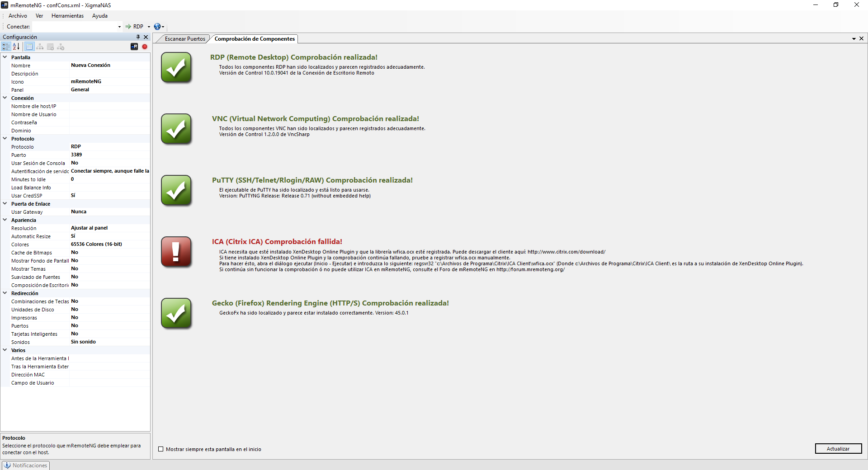This screenshot has width=868, height=470.
Task: Click the mRemoteNG title bar app icon
Action: coord(5,5)
